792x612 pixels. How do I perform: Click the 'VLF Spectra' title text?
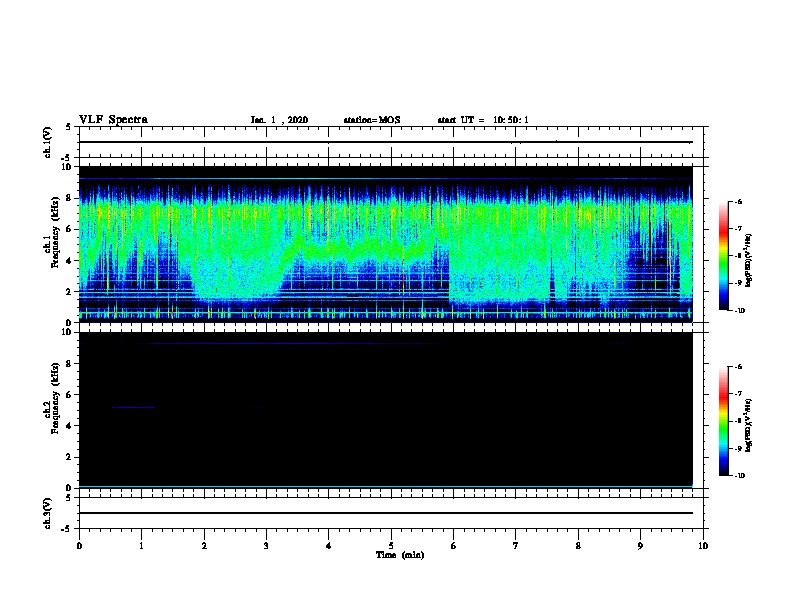[113, 120]
